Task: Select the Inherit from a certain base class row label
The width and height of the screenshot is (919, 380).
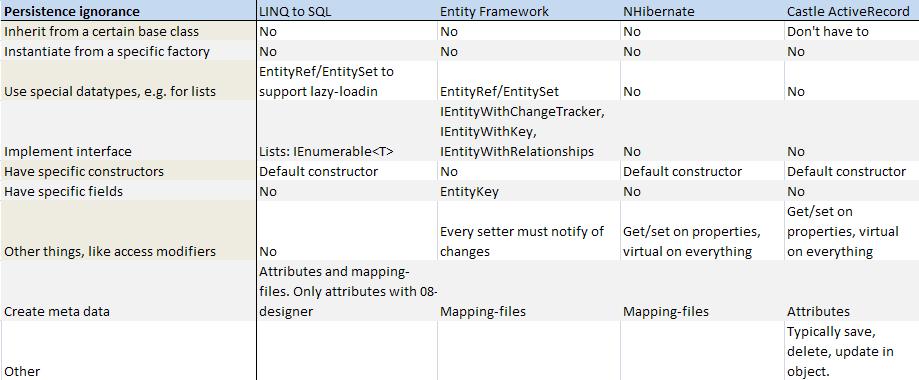Action: click(x=128, y=31)
